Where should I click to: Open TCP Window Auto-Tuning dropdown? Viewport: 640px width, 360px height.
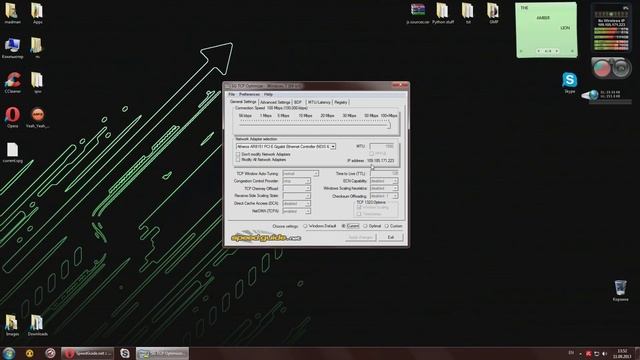click(x=316, y=173)
